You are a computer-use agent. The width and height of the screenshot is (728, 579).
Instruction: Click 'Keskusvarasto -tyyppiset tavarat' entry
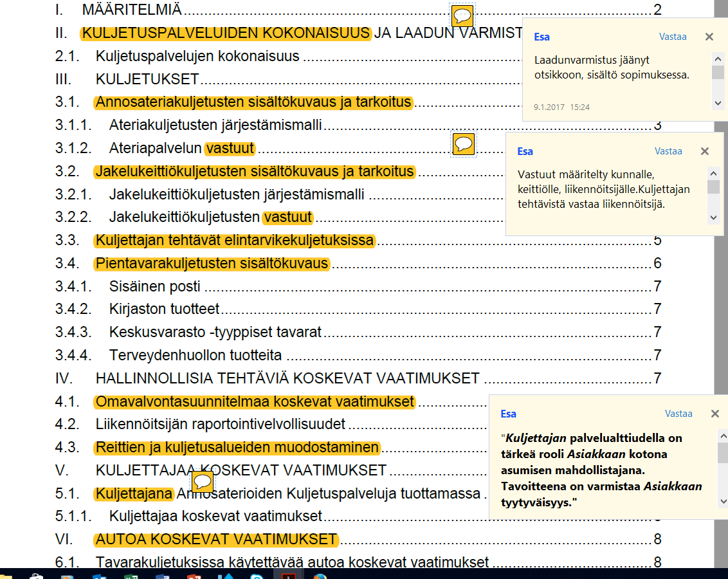(x=215, y=332)
